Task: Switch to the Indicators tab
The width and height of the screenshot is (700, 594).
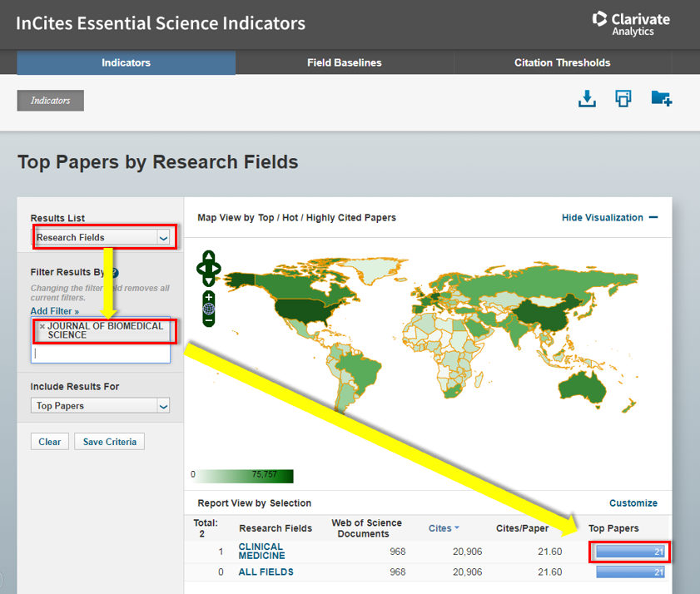Action: click(126, 62)
